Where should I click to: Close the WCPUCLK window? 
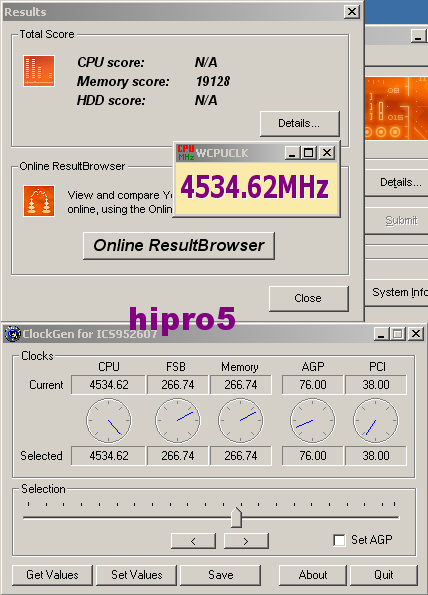327,153
